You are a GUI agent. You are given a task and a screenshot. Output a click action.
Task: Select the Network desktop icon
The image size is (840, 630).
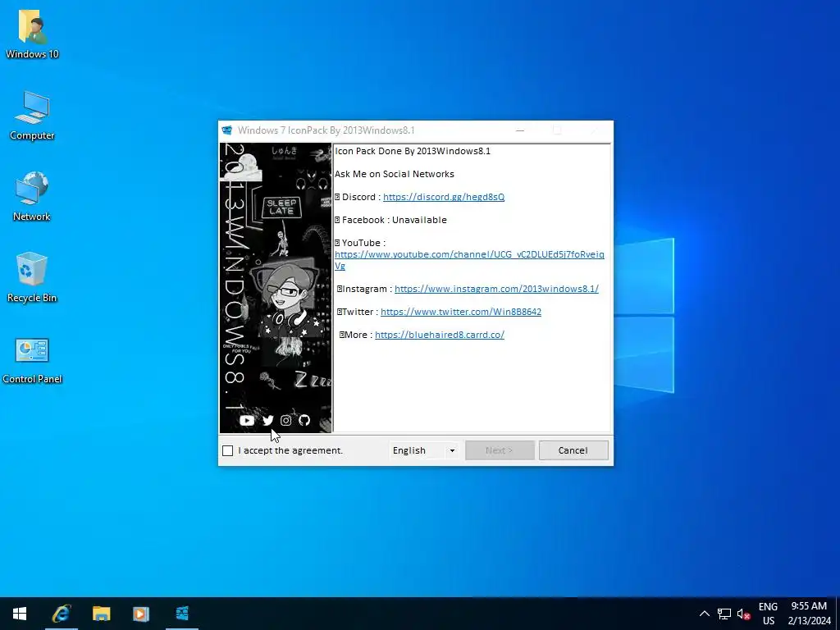[32, 196]
